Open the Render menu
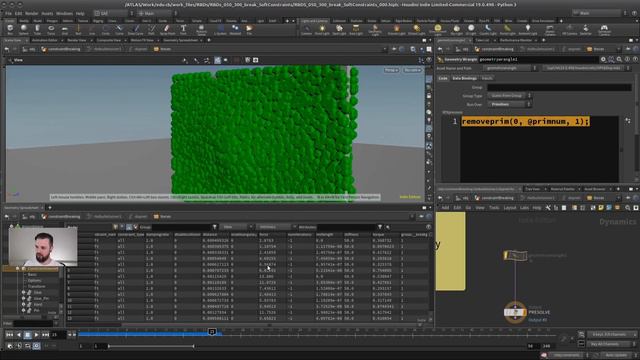The height and width of the screenshot is (360, 640). pyautogui.click(x=32, y=13)
